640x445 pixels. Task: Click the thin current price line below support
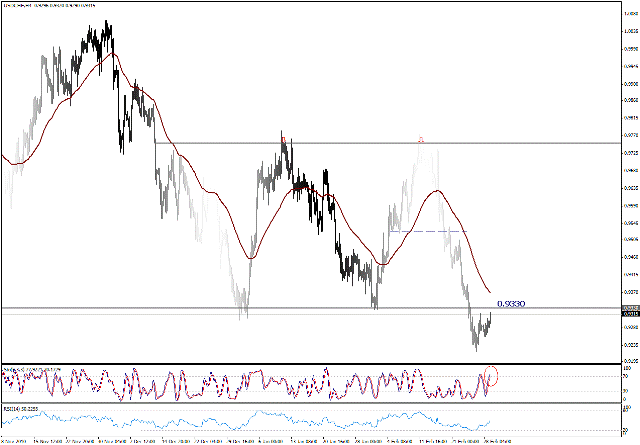click(x=300, y=314)
